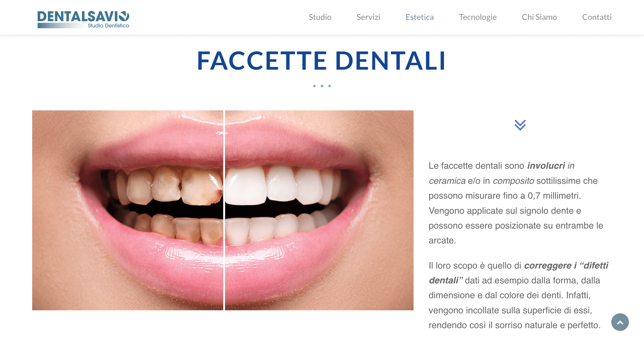
Task: Select the Estetica navigation item
Action: (x=420, y=17)
